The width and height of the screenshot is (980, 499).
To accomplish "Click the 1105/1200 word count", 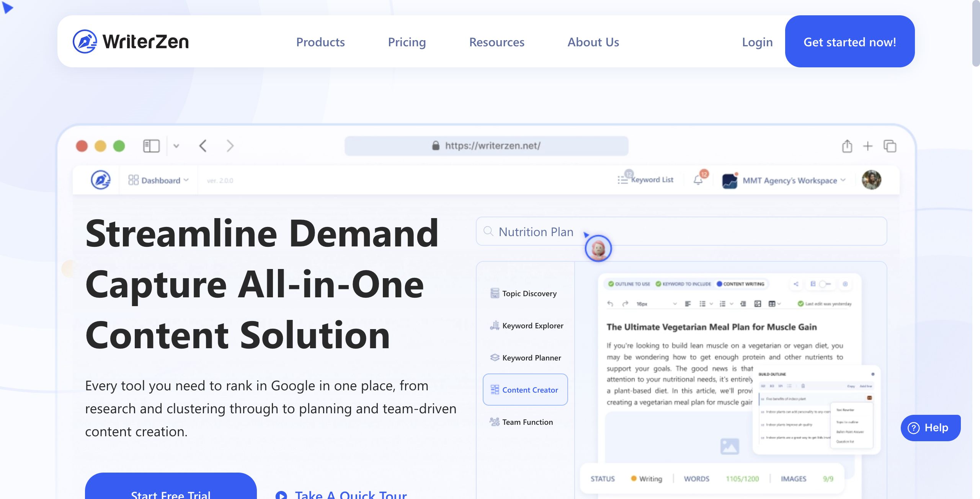I will pyautogui.click(x=742, y=479).
